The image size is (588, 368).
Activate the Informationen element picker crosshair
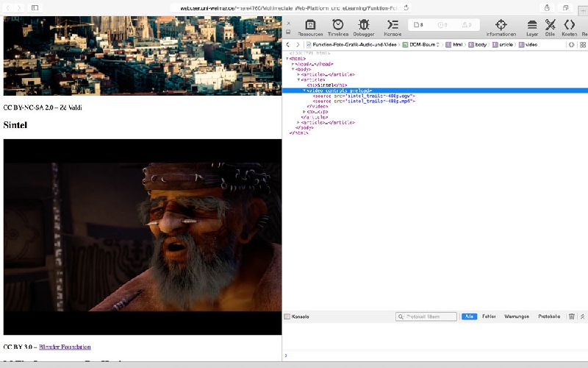(x=501, y=28)
